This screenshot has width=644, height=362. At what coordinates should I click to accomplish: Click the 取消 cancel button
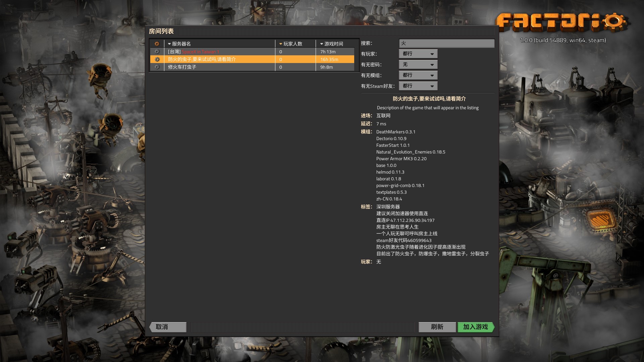click(168, 327)
